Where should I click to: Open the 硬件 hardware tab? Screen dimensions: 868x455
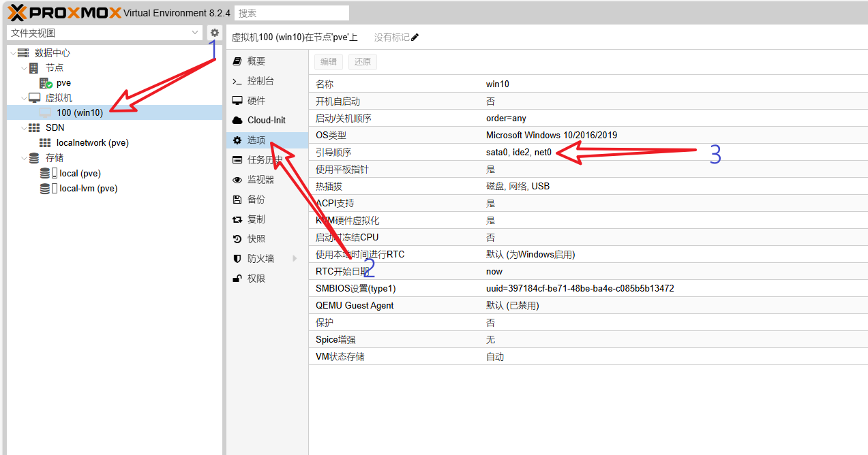click(x=256, y=101)
